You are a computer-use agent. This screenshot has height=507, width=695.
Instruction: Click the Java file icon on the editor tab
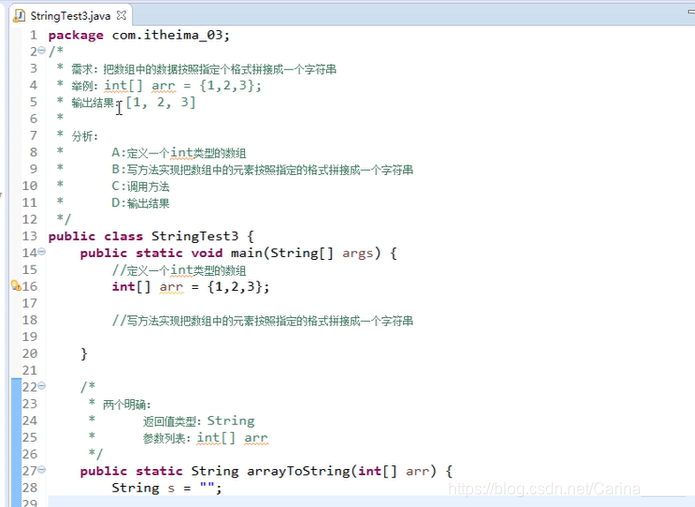[19, 16]
